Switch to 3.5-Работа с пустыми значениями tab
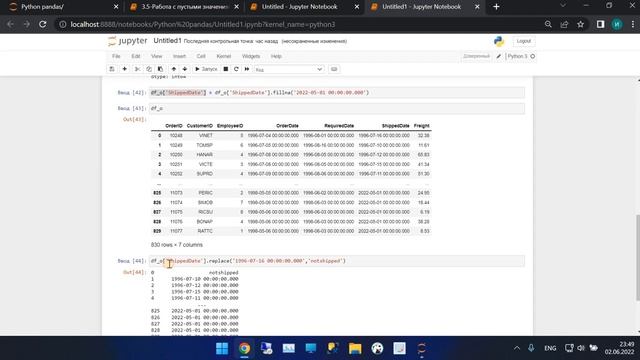Image resolution: width=640 pixels, height=360 pixels. click(x=184, y=7)
